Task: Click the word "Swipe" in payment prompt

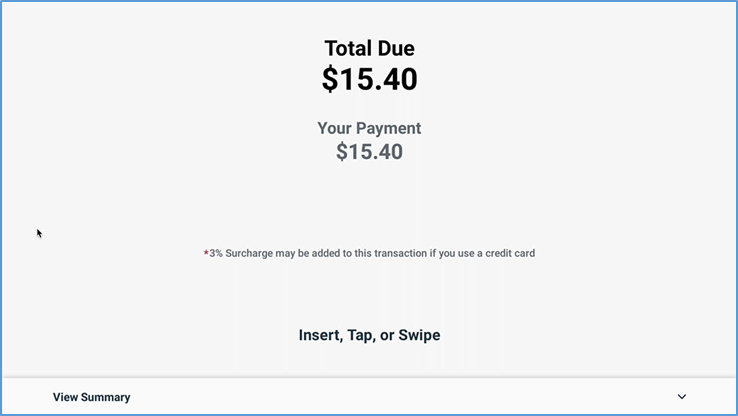Action: pos(419,335)
